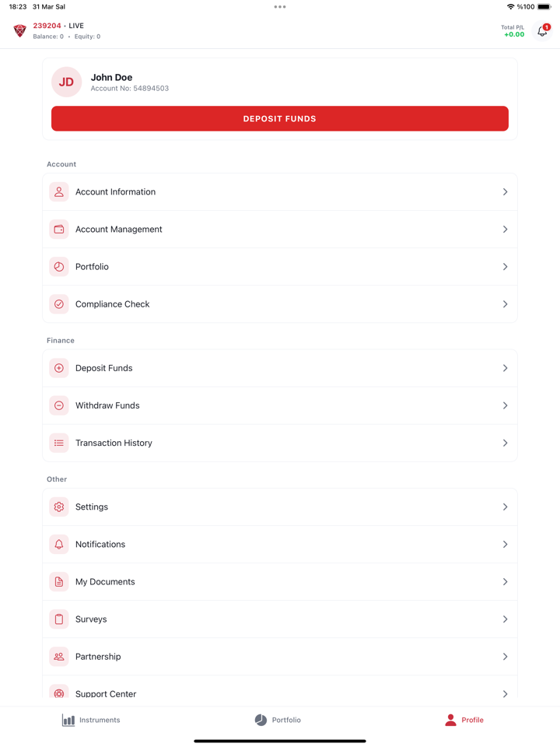
Task: Tap the Settings gear icon
Action: pos(59,507)
